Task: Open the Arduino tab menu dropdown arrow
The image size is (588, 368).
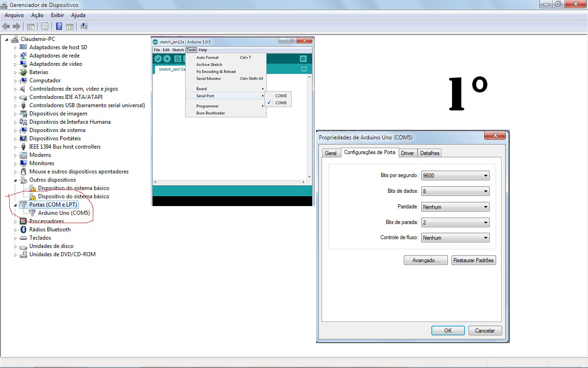Action: (304, 69)
